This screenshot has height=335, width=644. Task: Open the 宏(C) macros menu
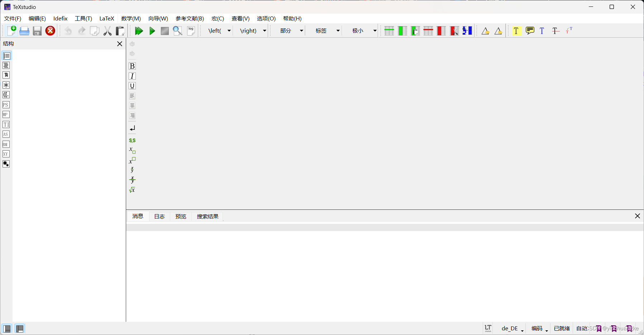pos(218,19)
